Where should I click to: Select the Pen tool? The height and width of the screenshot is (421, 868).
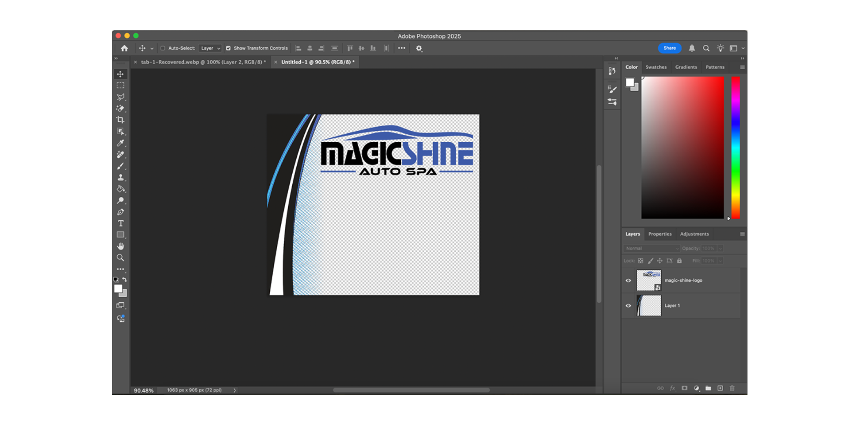120,212
